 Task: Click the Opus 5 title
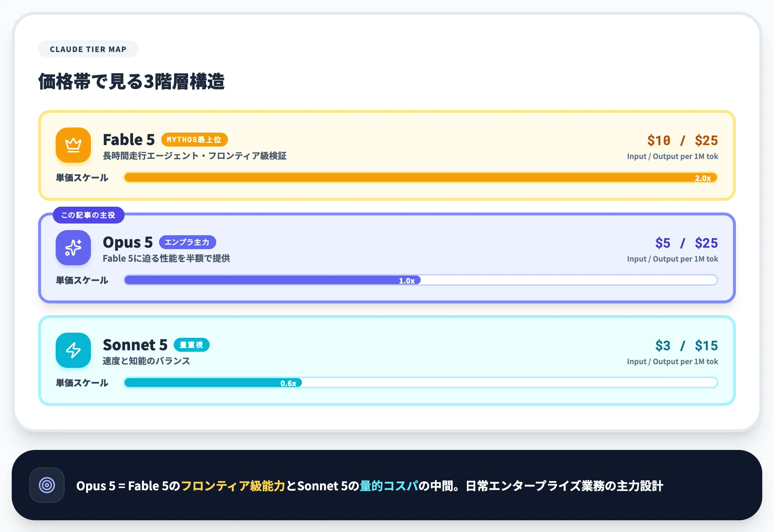point(128,243)
